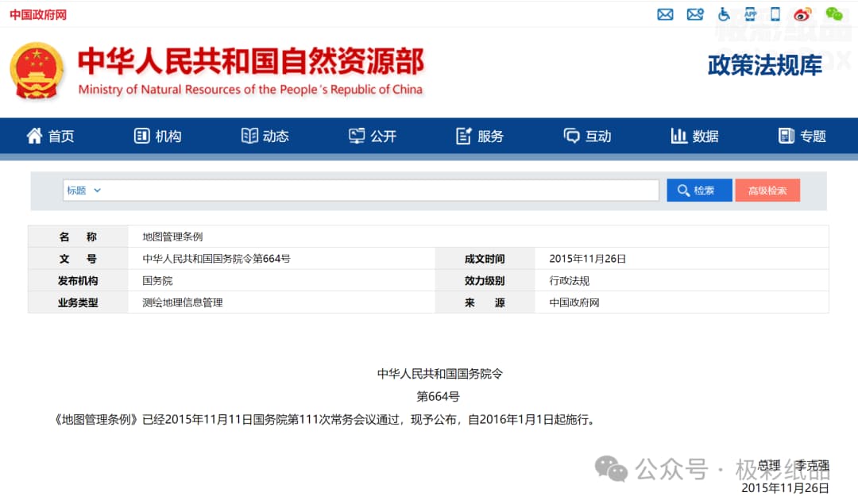Screen dimensions: 858x504
Task: Select the 成文时间 value 2015年11月26日
Action: click(x=587, y=259)
